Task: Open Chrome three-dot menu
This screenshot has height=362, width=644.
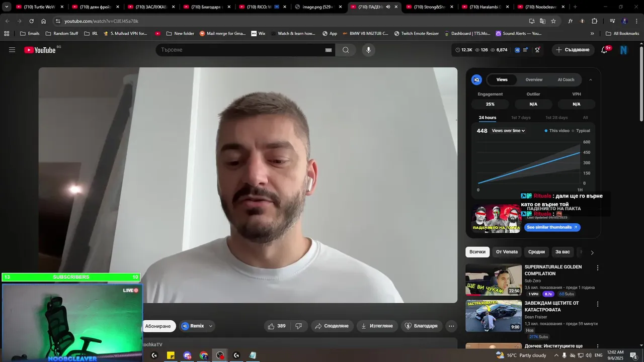Action: 636,21
